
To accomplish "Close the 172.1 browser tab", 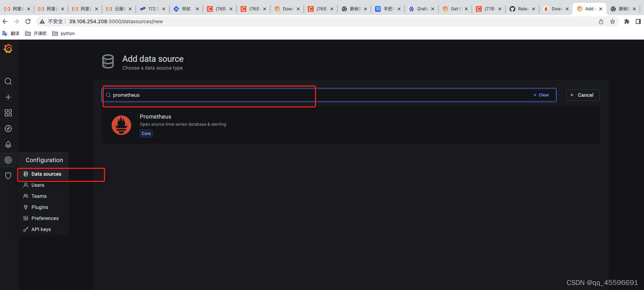I will click(x=164, y=9).
